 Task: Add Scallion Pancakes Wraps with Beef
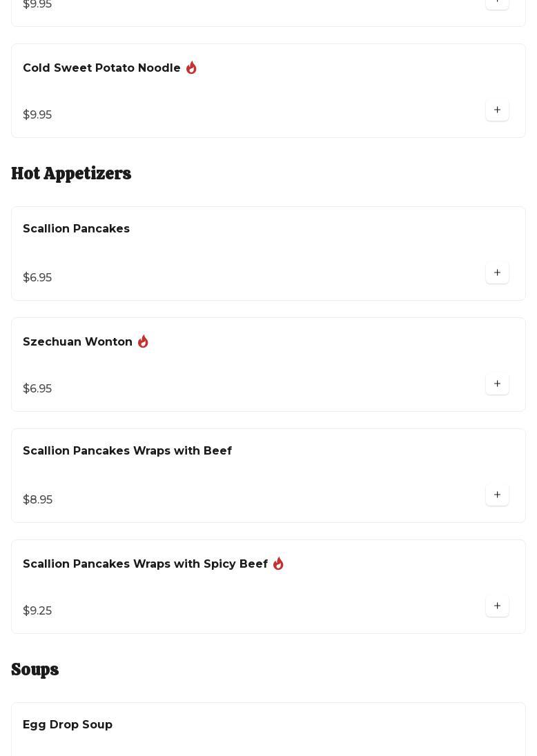tap(497, 495)
